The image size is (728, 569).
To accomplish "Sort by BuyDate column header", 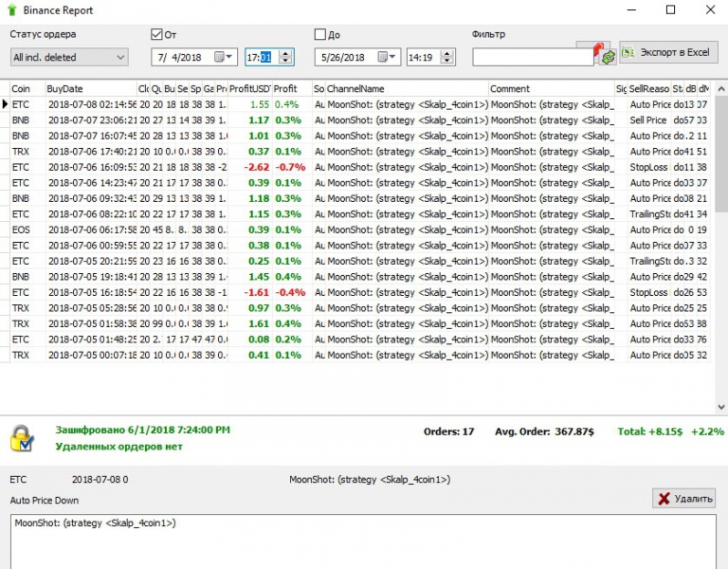I will (91, 89).
